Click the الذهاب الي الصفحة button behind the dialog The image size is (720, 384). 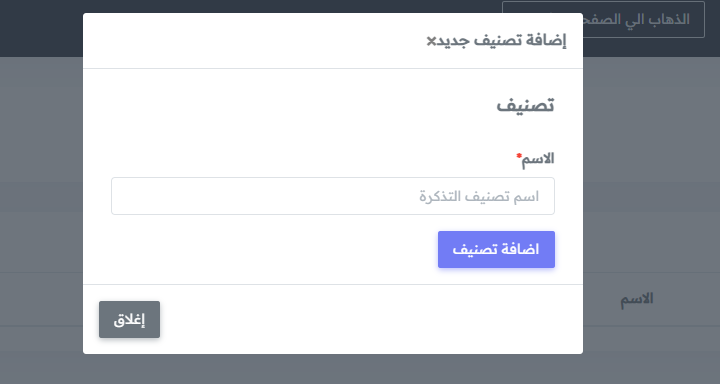[644, 19]
